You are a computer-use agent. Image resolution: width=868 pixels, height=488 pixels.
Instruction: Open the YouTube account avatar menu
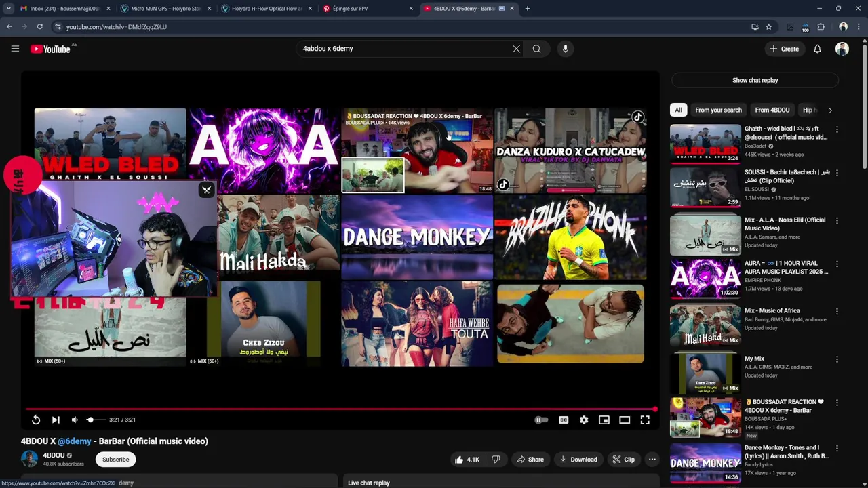(842, 49)
